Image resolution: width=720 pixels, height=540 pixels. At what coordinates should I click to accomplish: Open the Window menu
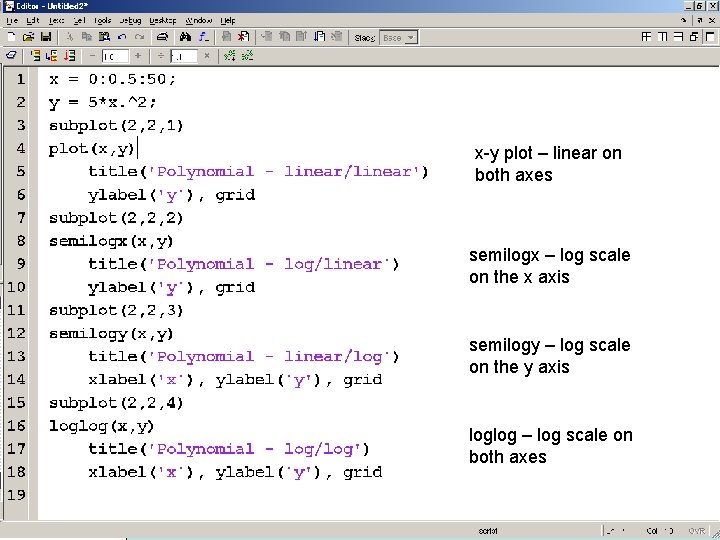pyautogui.click(x=198, y=21)
